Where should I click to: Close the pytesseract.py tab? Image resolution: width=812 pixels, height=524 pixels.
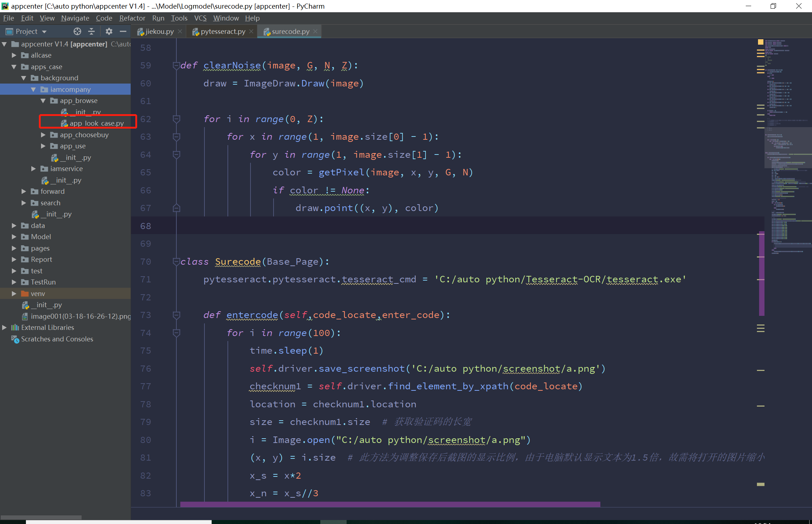tap(251, 32)
